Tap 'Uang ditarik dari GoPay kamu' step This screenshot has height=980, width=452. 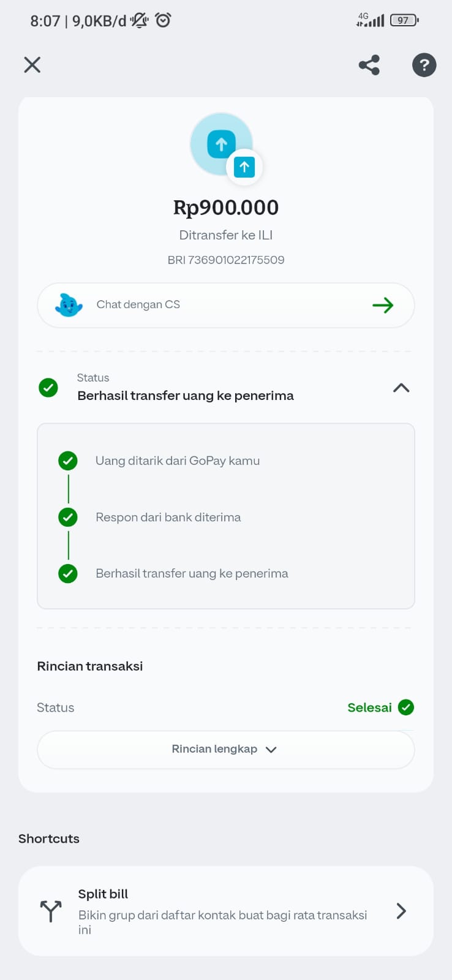click(x=178, y=461)
